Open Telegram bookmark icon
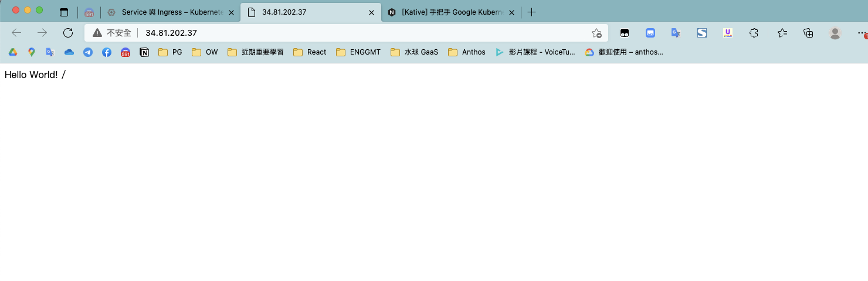The width and height of the screenshot is (868, 281). point(88,52)
